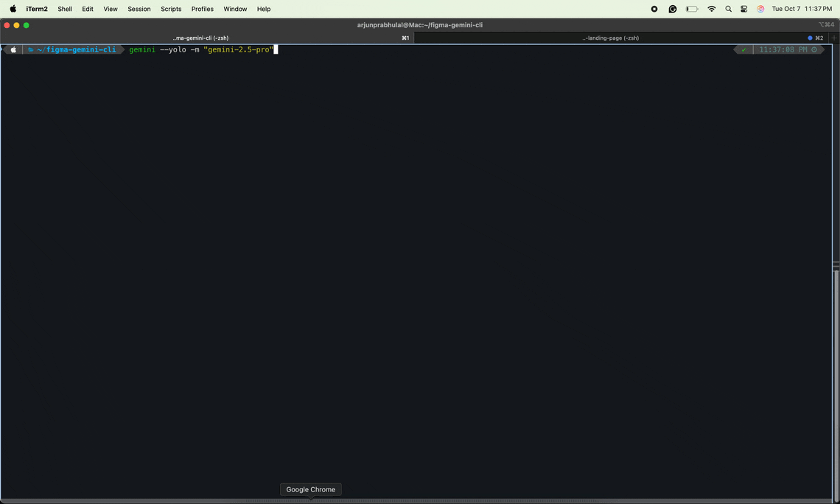Click the Siri icon
The image size is (840, 504).
[760, 9]
